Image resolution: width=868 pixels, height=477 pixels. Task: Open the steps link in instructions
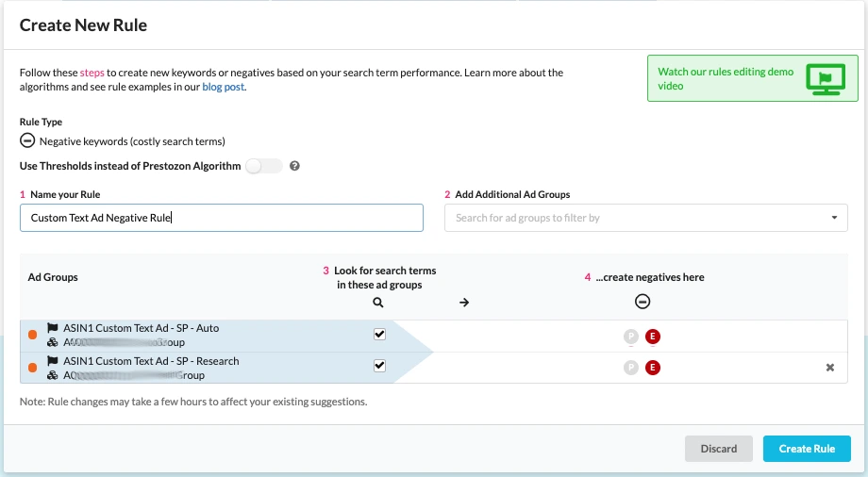[92, 73]
